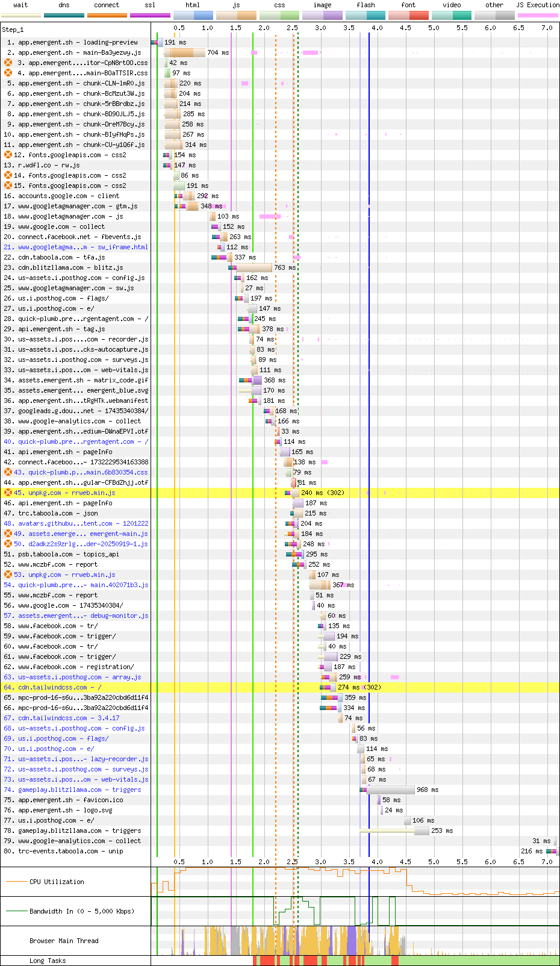The height and width of the screenshot is (966, 560).
Task: Click the purple ssl legend color bar
Action: (x=150, y=15)
